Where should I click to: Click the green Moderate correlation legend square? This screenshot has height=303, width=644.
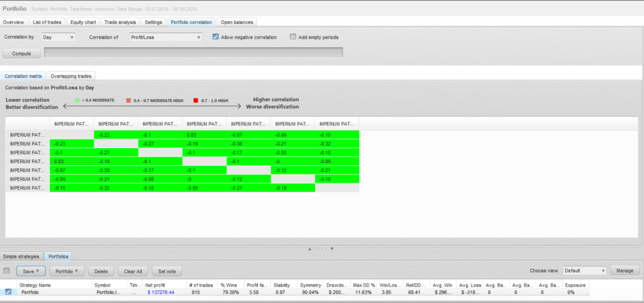[78, 100]
